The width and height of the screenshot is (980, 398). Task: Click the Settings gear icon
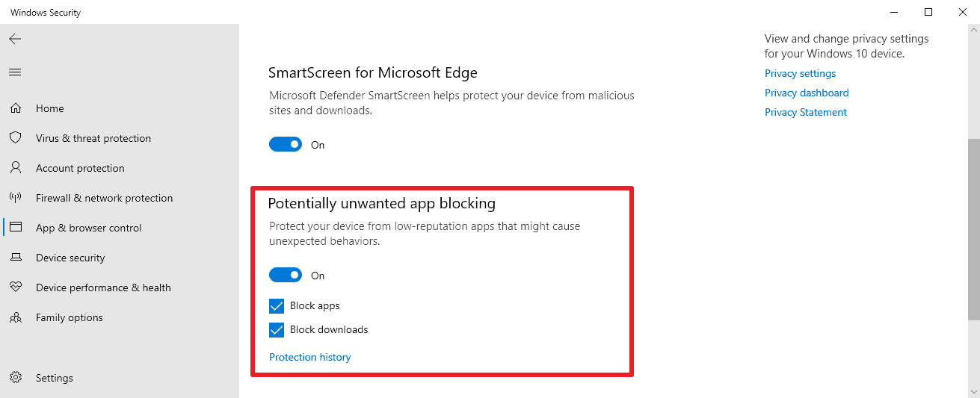tap(15, 378)
